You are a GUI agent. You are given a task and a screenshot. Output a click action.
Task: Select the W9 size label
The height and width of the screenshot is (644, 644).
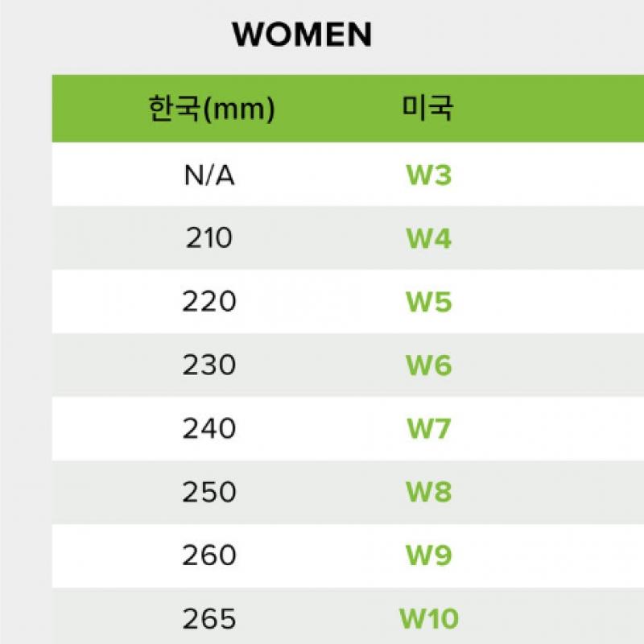click(428, 555)
